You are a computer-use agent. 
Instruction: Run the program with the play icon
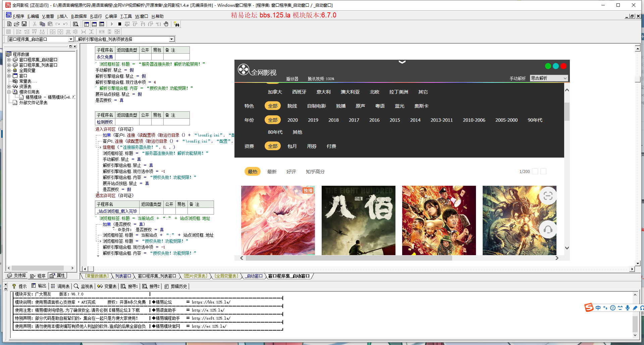tap(112, 24)
